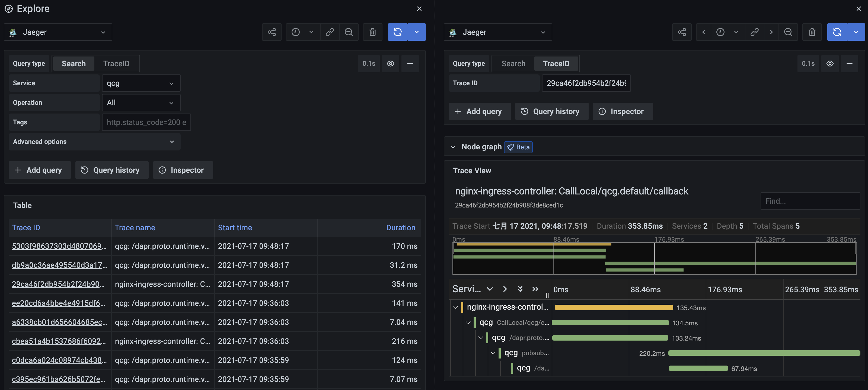The width and height of the screenshot is (868, 390).
Task: Click copy link icon in right pane toolbar
Action: (x=754, y=32)
